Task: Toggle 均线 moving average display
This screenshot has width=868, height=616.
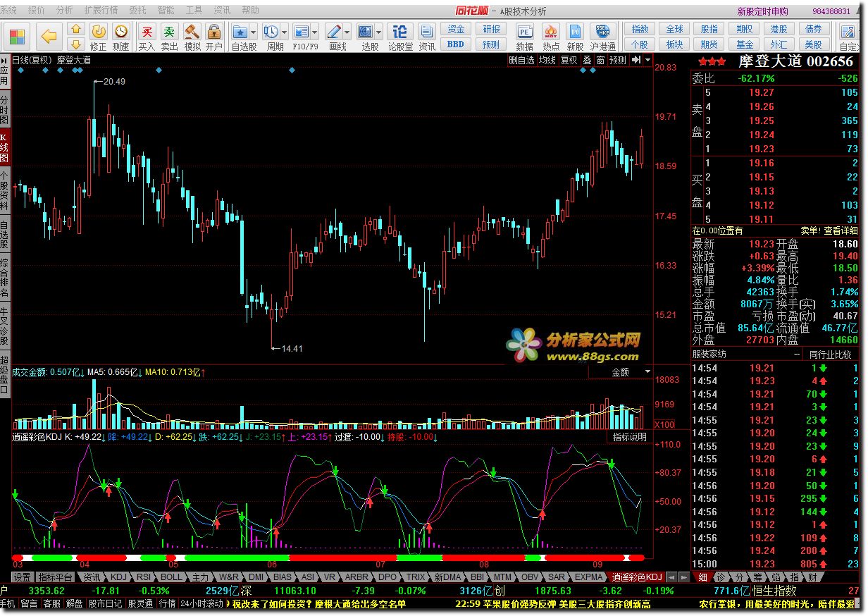Action: point(547,60)
